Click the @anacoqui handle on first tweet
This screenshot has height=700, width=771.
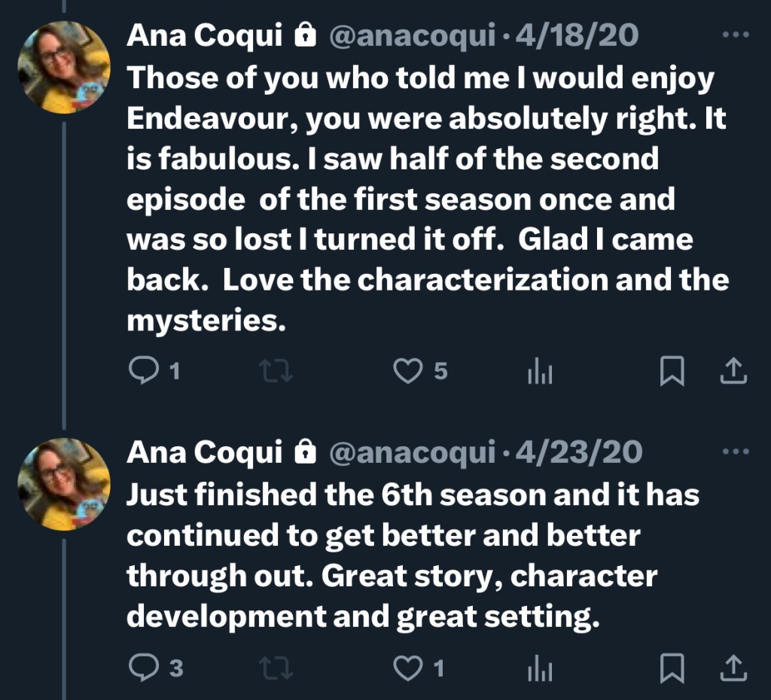point(413,36)
